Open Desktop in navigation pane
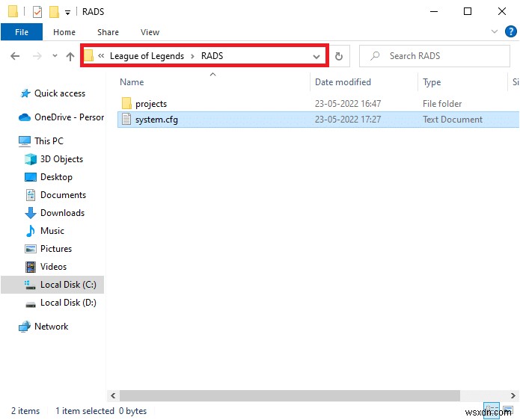Image resolution: width=520 pixels, height=420 pixels. coord(49,177)
